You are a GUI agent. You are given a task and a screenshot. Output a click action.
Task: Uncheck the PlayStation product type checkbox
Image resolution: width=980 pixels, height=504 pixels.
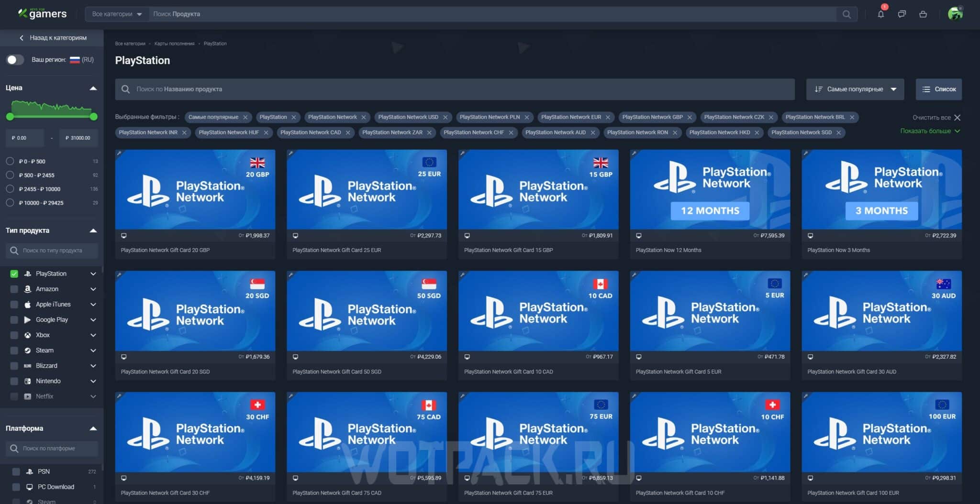(x=14, y=274)
